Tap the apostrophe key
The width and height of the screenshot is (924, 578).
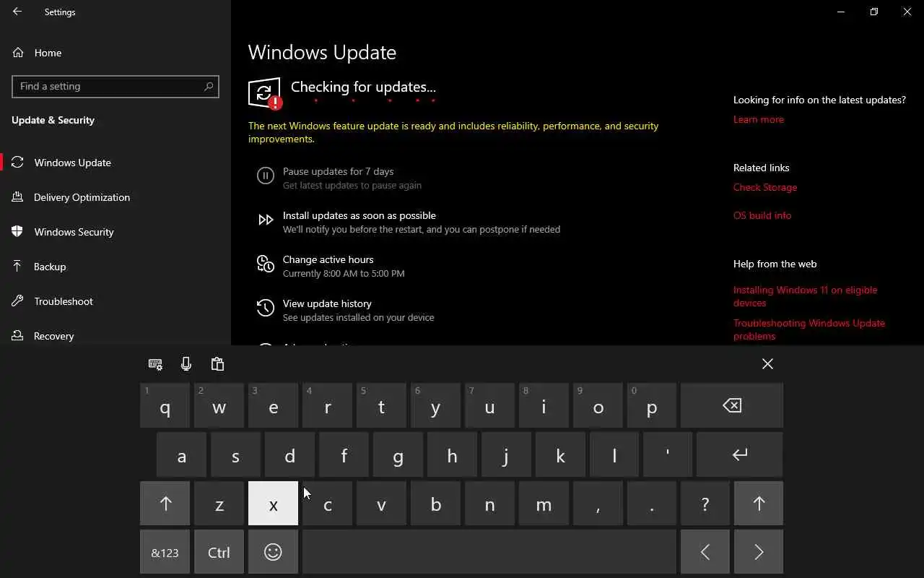click(668, 454)
